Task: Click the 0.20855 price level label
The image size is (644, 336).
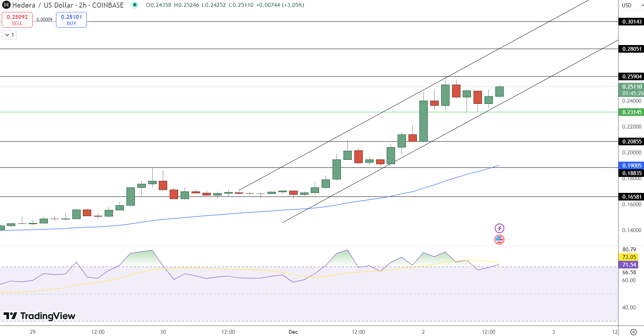Action: point(631,142)
